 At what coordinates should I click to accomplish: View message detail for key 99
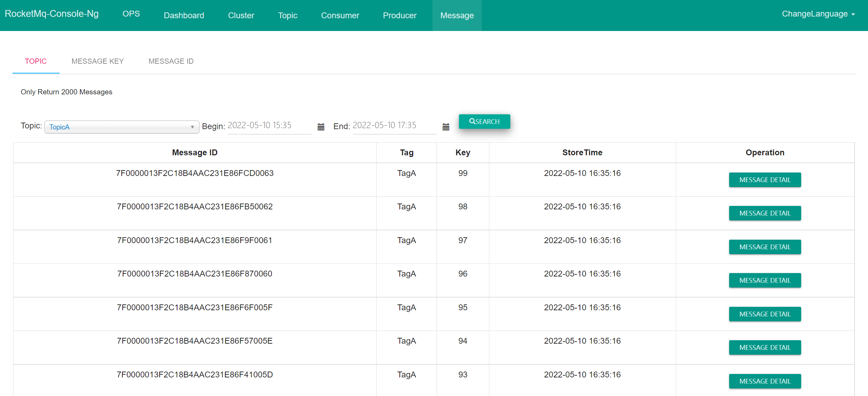[x=765, y=180]
